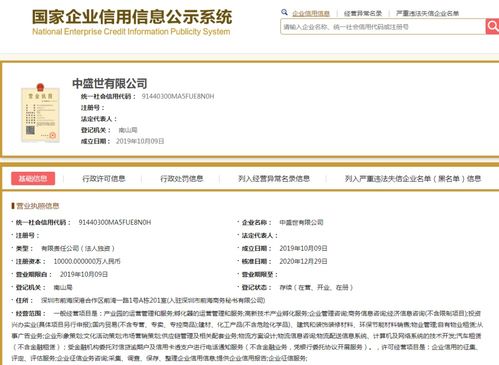The width and height of the screenshot is (499, 365).
Task: Click 类型 value 有限责任公司（法人独资）
Action: pyautogui.click(x=78, y=248)
